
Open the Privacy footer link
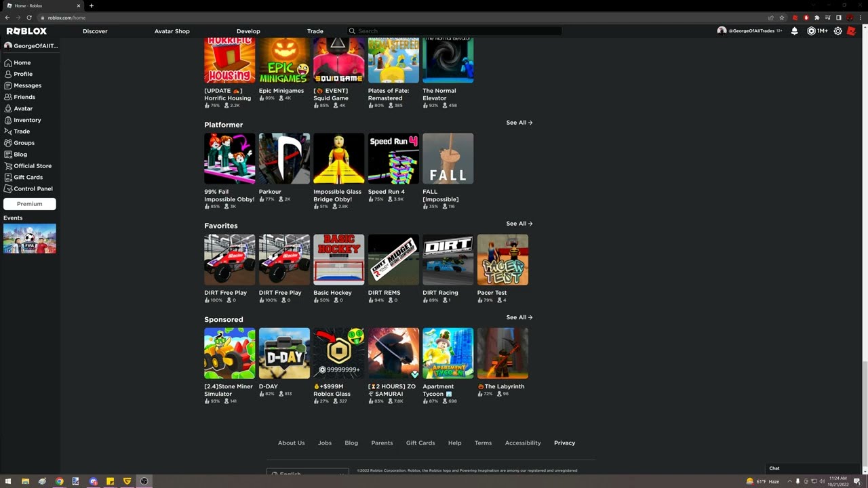coord(564,443)
